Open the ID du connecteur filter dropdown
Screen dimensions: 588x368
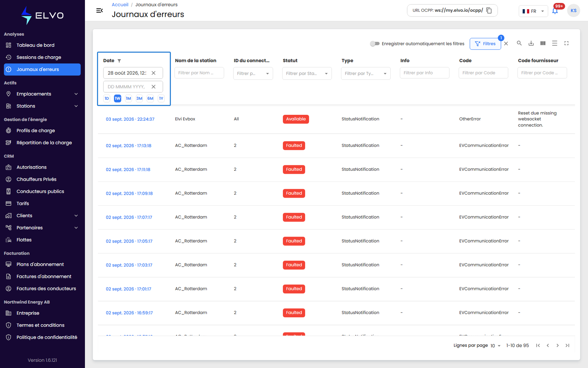pyautogui.click(x=253, y=73)
